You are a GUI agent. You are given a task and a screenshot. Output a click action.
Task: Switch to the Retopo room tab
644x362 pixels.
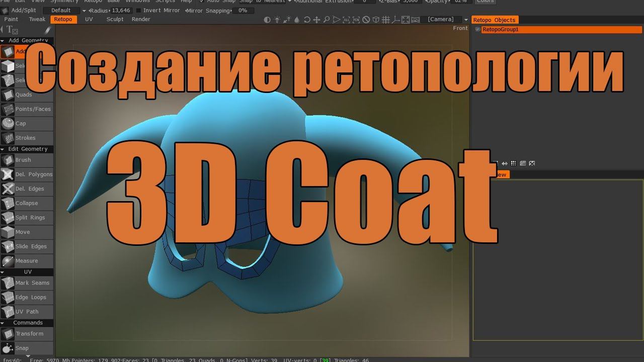click(63, 19)
